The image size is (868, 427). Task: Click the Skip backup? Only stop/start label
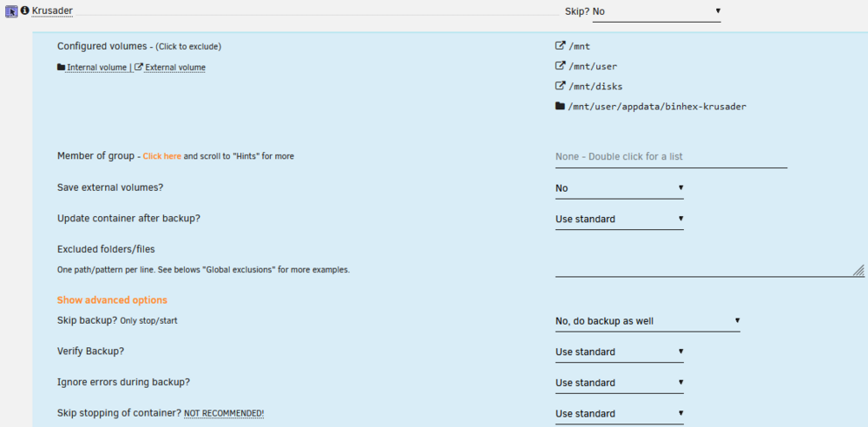pos(117,320)
